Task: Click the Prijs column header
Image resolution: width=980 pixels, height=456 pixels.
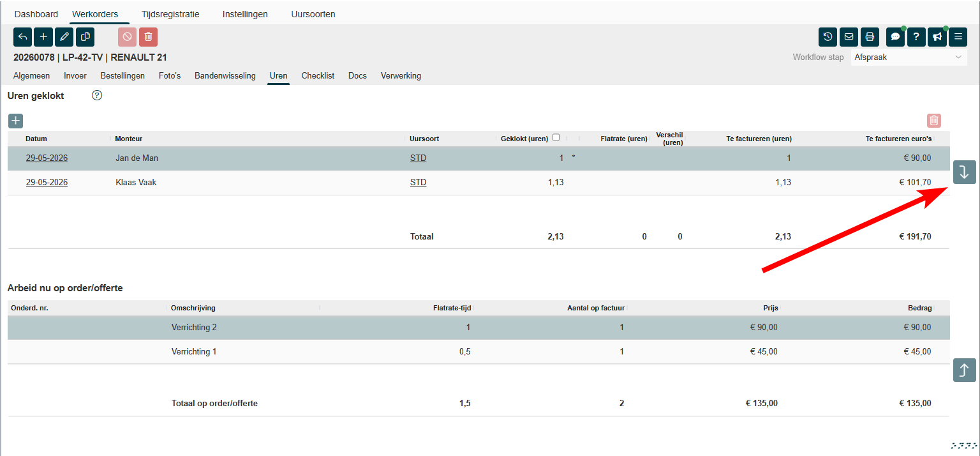Action: [770, 308]
